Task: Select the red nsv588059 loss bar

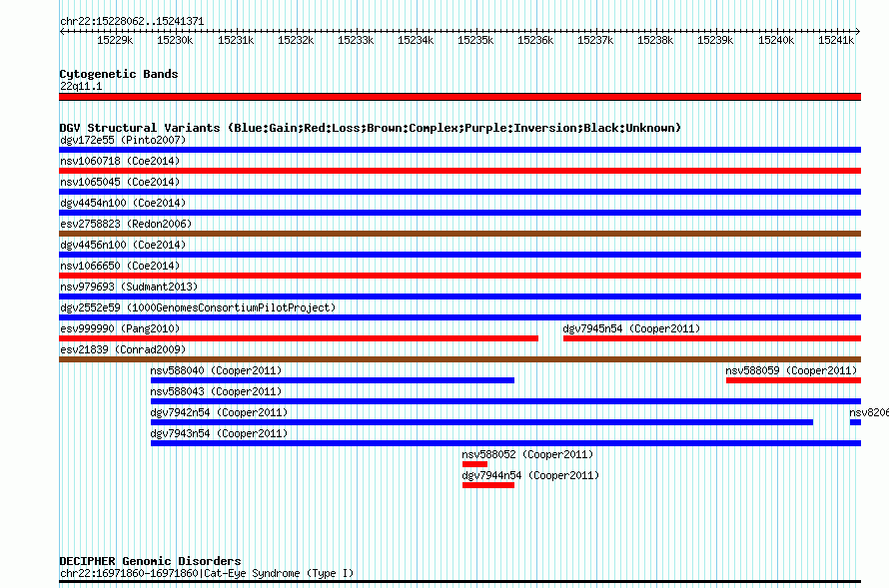Action: [x=793, y=380]
